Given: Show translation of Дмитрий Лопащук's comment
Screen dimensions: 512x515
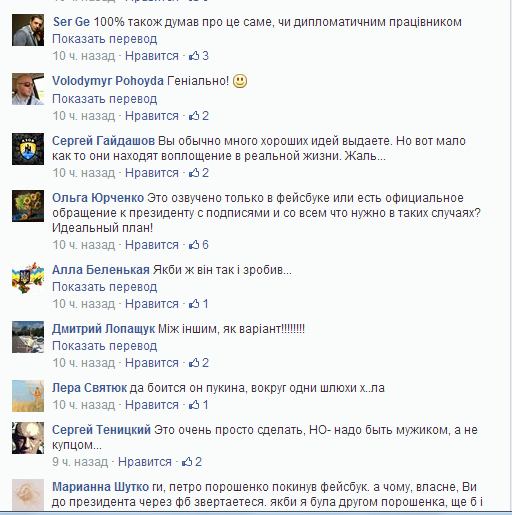Looking at the screenshot, I should [105, 346].
